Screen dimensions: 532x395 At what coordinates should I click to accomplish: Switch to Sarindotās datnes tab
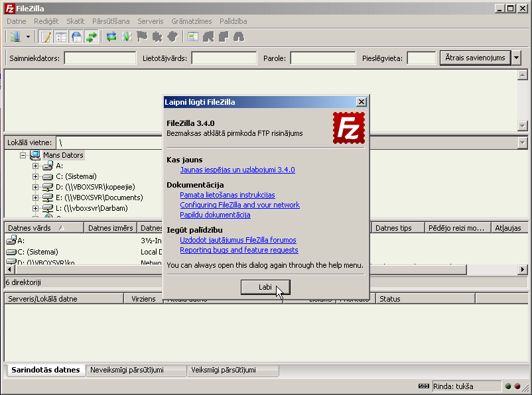pos(46,370)
